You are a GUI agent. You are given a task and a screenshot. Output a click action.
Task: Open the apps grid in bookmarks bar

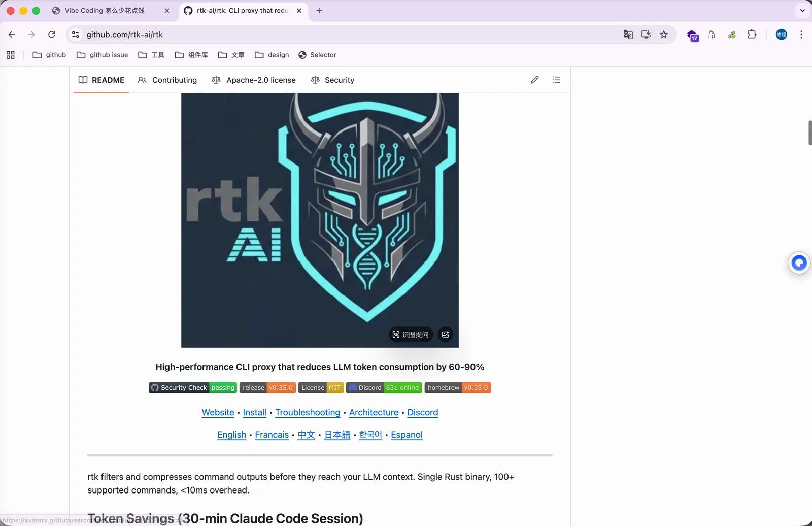click(11, 55)
